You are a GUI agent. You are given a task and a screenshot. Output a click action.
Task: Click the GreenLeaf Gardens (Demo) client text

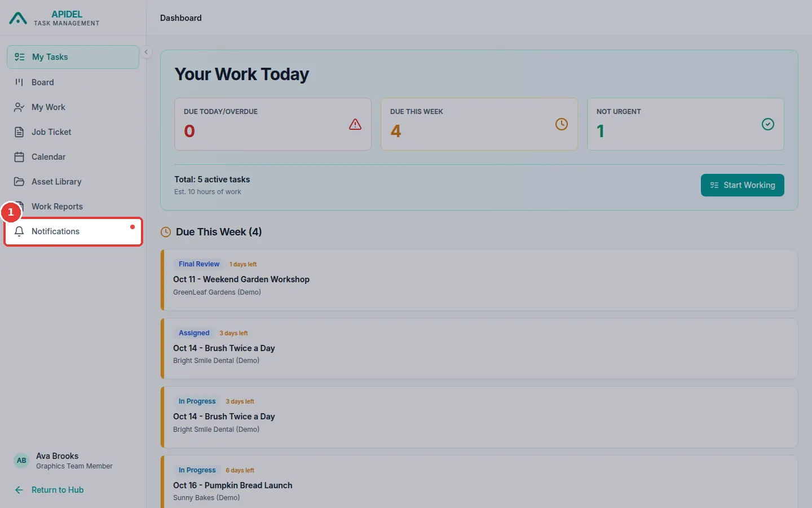(217, 292)
